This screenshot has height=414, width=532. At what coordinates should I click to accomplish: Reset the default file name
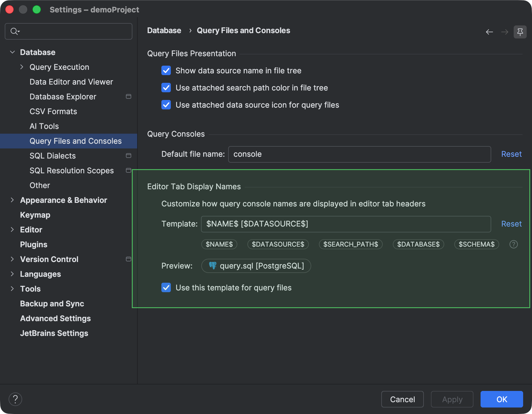[x=511, y=154]
